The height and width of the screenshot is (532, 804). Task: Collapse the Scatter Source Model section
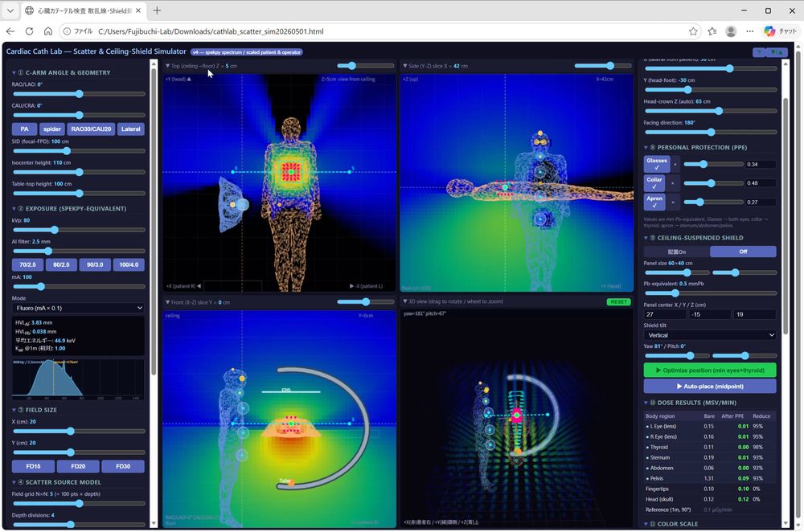pyautogui.click(x=56, y=482)
